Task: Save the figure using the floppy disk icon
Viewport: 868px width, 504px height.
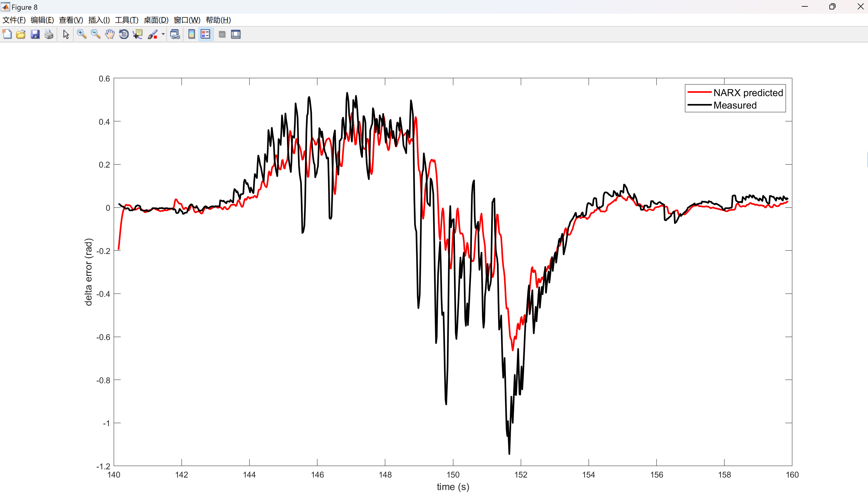Action: coord(35,34)
